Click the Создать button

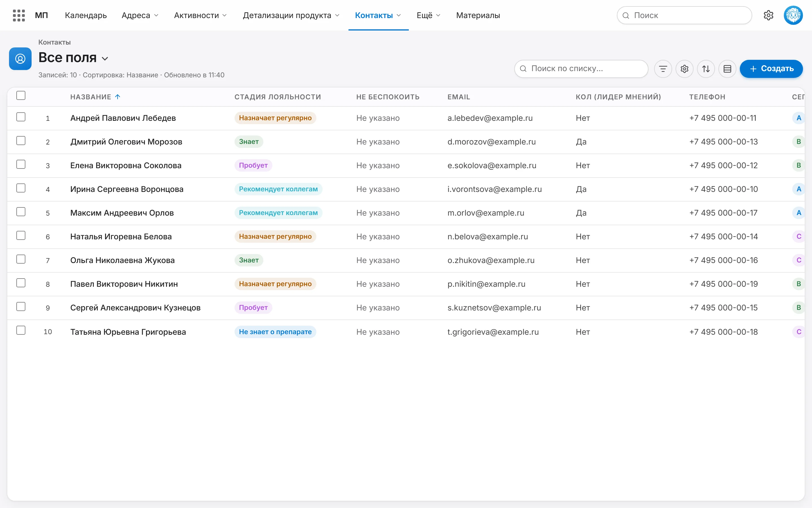pyautogui.click(x=771, y=69)
